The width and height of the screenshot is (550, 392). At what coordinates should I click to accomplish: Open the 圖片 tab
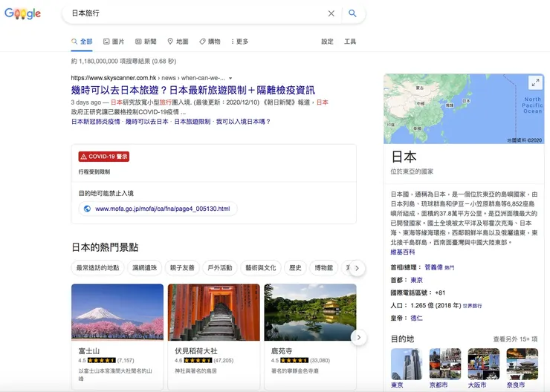tap(114, 42)
